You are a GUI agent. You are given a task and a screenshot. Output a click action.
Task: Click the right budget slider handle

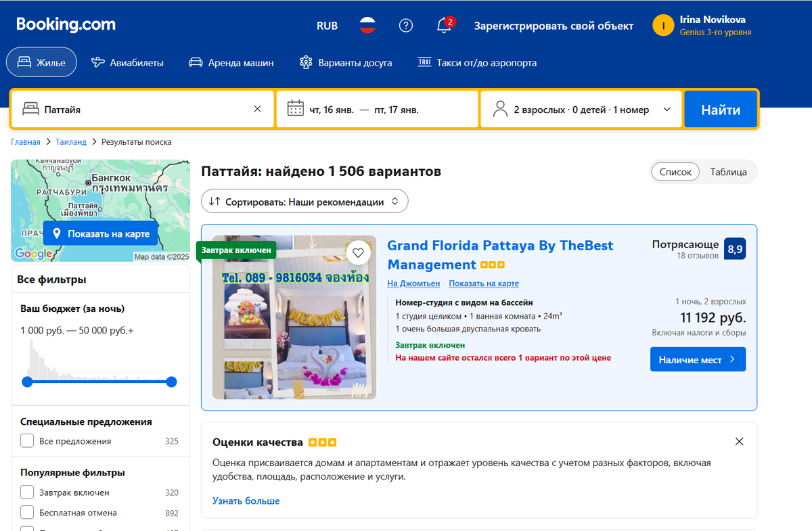[172, 382]
